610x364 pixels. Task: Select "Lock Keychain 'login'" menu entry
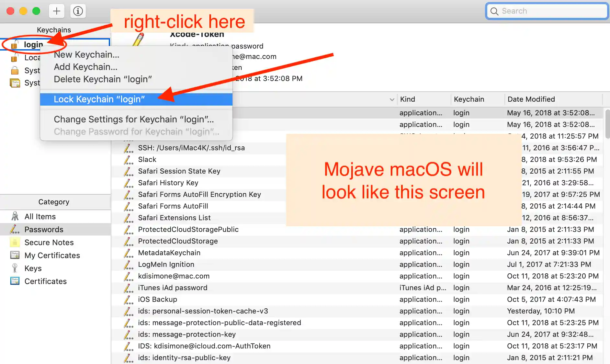pos(99,99)
